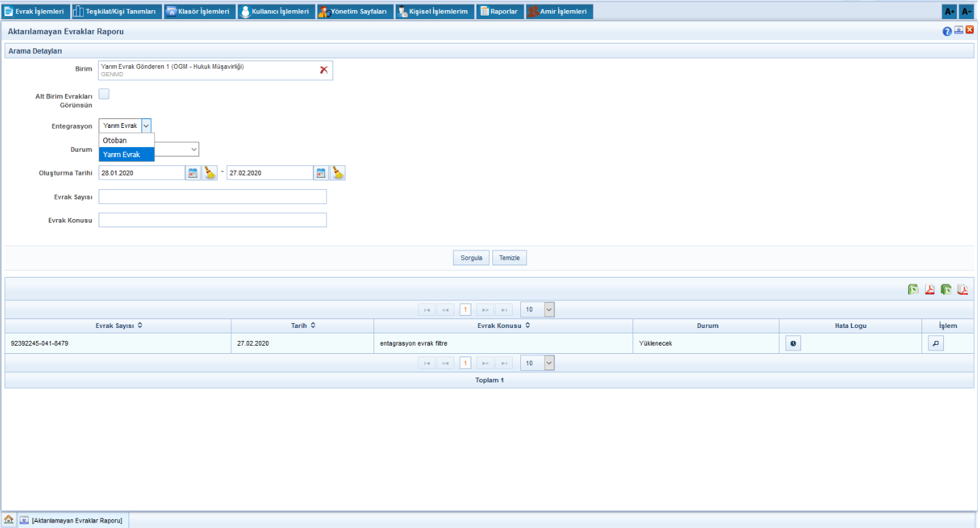The height and width of the screenshot is (528, 980).
Task: Choose Otoban from the Entegrasyon list
Action: coord(127,140)
